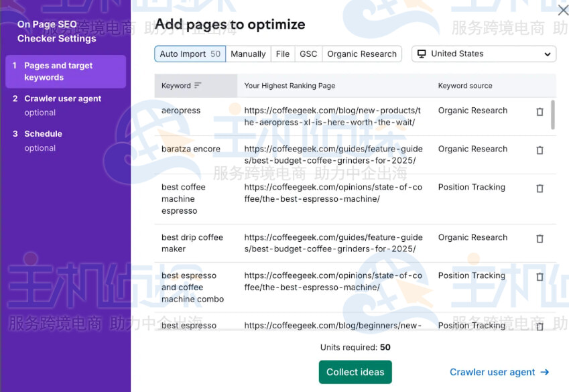Screen dimensions: 569x392
Task: Select the Organic Research tab
Action: coord(362,54)
